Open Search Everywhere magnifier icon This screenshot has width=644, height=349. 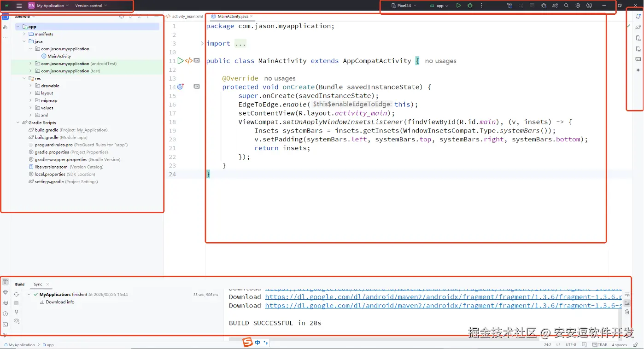[x=566, y=6]
